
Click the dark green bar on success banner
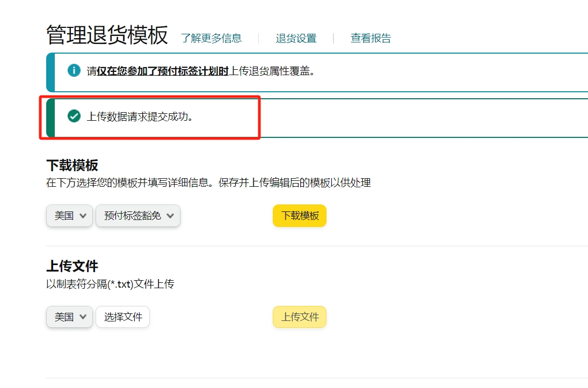(50, 118)
